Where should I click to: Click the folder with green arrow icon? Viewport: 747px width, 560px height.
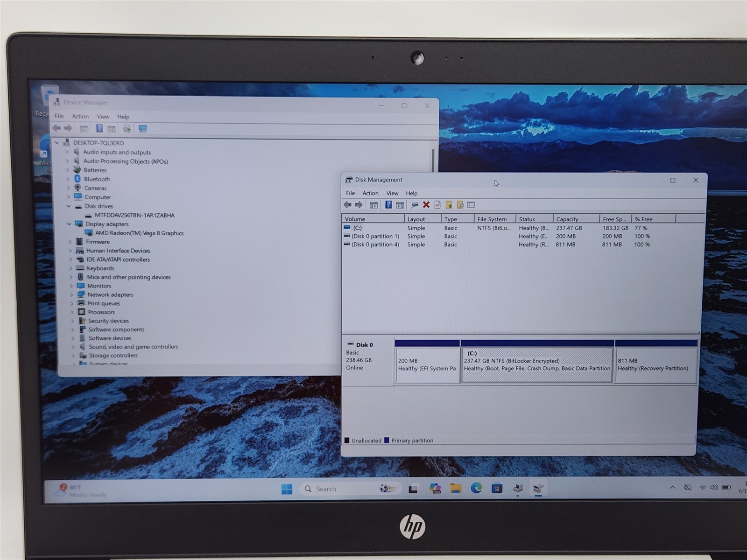click(449, 205)
